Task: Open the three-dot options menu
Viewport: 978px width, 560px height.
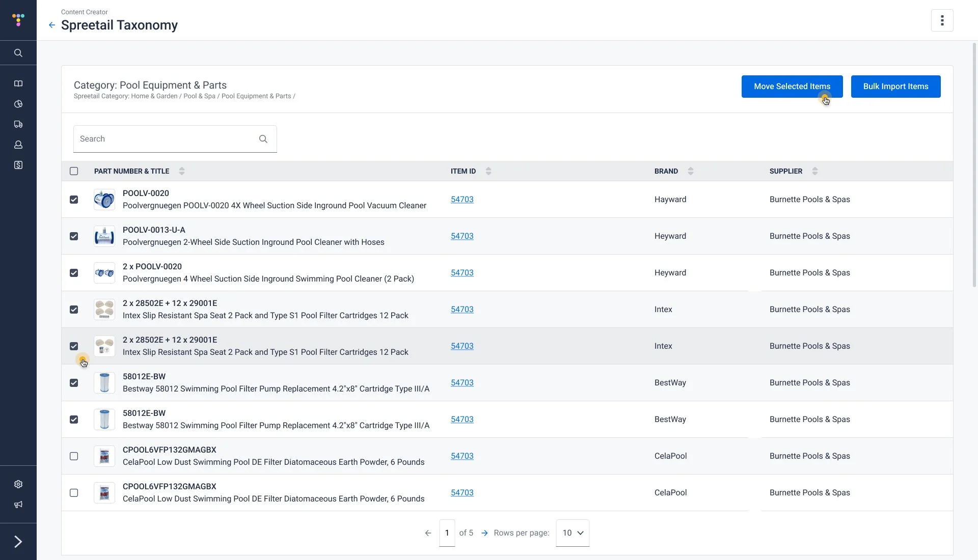Action: (942, 20)
